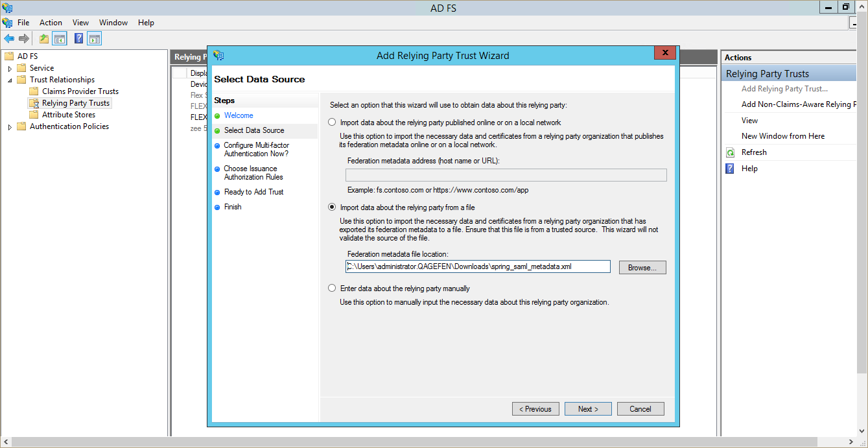Click Next to continue the wizard

(588, 409)
